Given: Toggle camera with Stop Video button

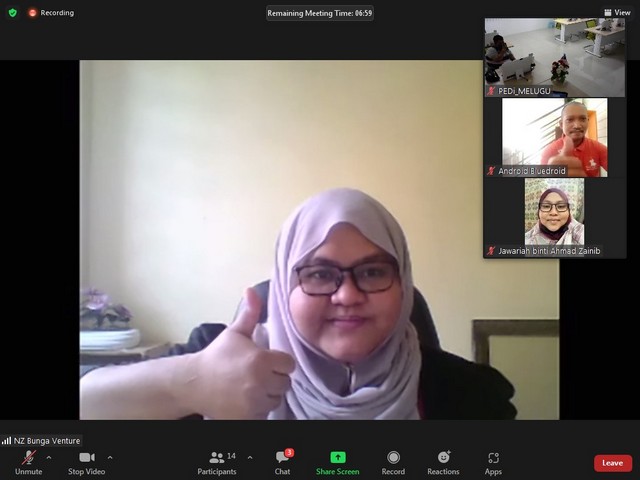Looking at the screenshot, I should [86, 462].
